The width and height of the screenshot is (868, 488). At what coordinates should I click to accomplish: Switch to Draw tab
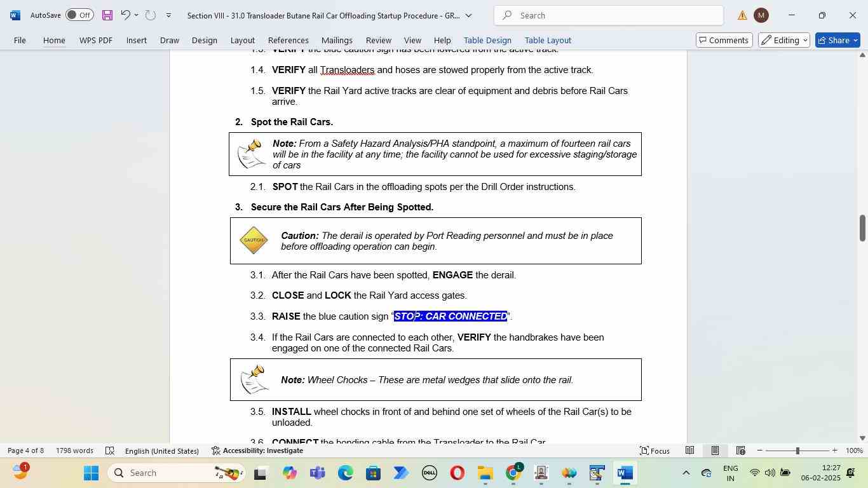point(169,40)
